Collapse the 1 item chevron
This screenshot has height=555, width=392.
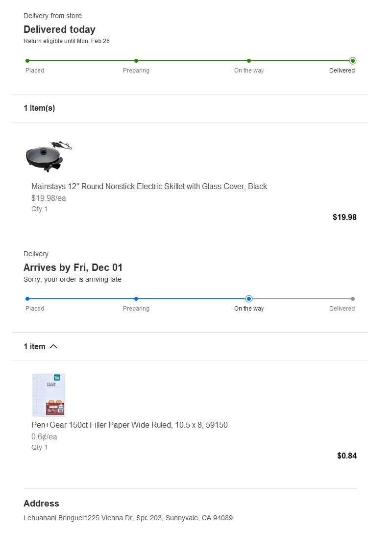pyautogui.click(x=53, y=347)
